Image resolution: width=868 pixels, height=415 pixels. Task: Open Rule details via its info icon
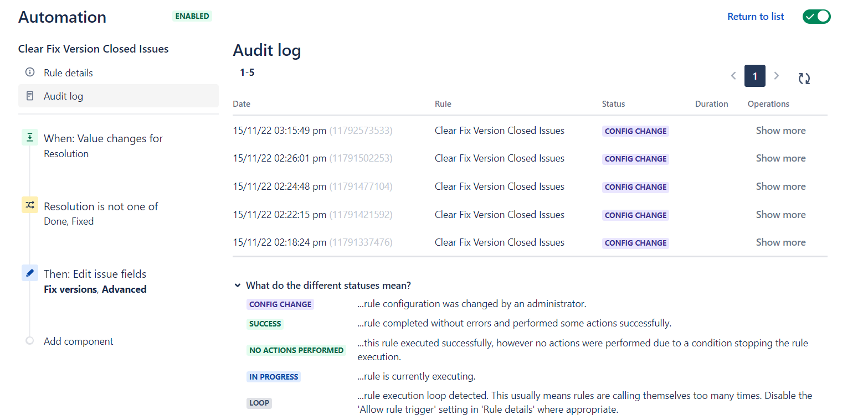click(x=29, y=72)
